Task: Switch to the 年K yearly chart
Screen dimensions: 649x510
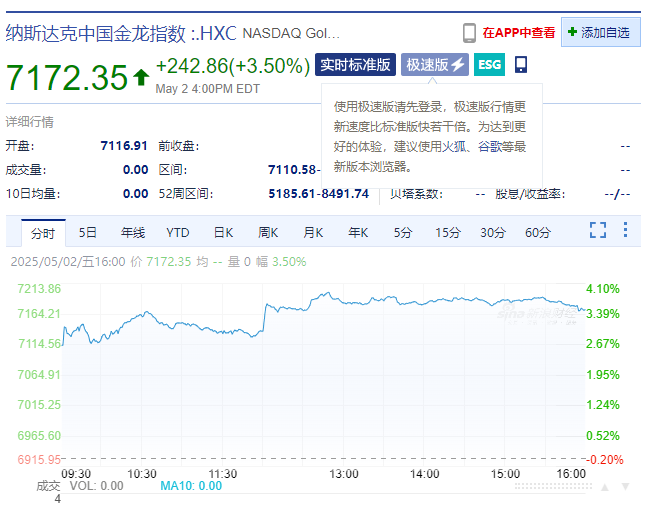Action: 358,233
